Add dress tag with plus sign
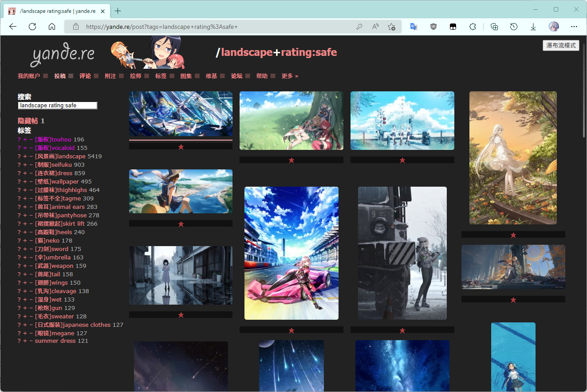 point(25,173)
